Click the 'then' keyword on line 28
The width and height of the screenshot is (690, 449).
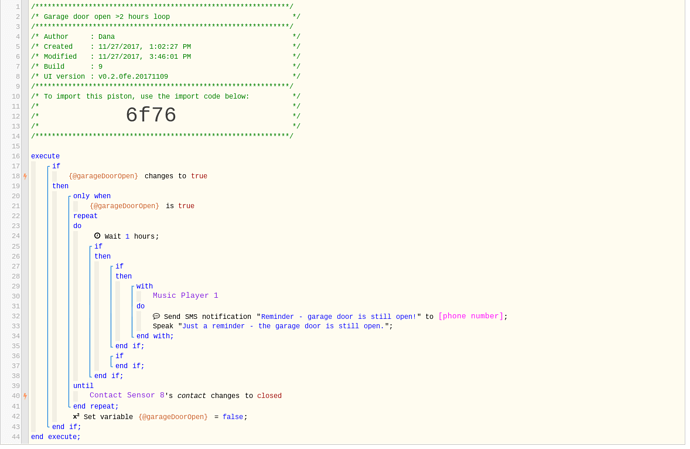[x=124, y=276]
